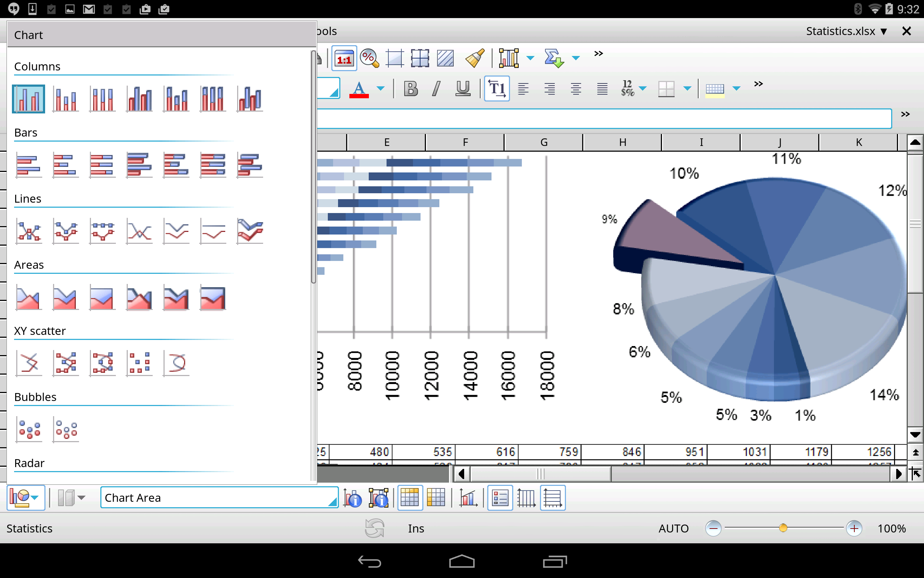Open the chart type dropdown button

(x=25, y=498)
